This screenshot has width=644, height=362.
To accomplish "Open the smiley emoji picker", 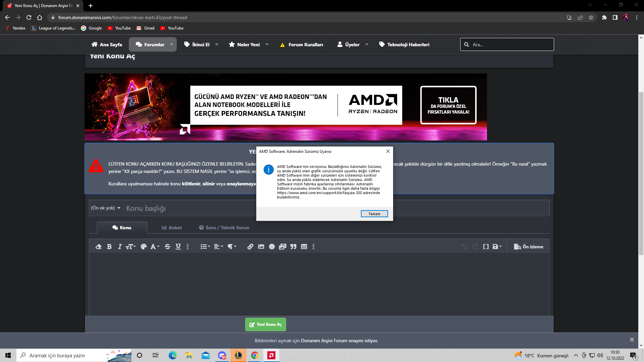I will click(x=272, y=247).
